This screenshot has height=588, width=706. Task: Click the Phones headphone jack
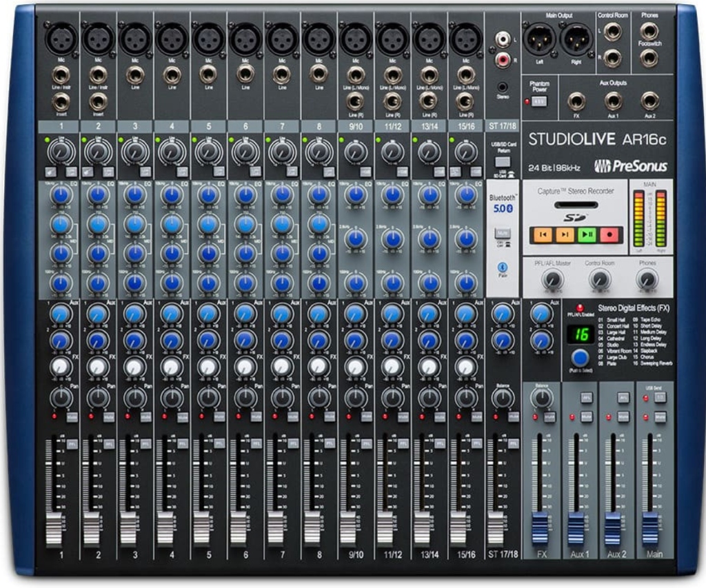point(649,31)
